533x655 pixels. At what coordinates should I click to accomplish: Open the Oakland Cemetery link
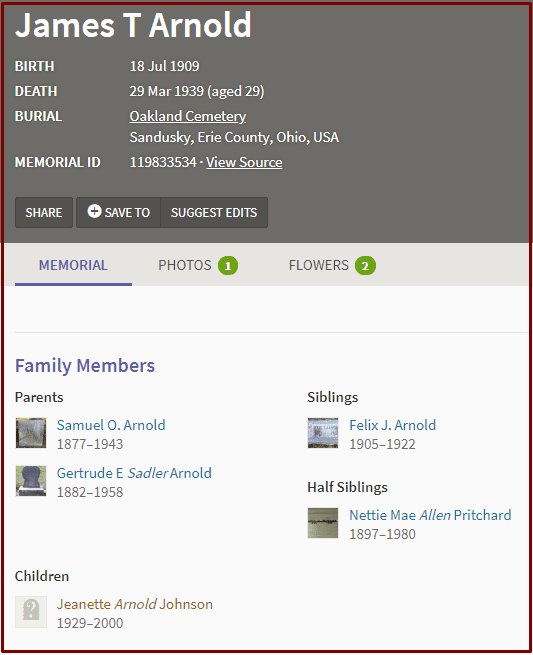click(188, 117)
